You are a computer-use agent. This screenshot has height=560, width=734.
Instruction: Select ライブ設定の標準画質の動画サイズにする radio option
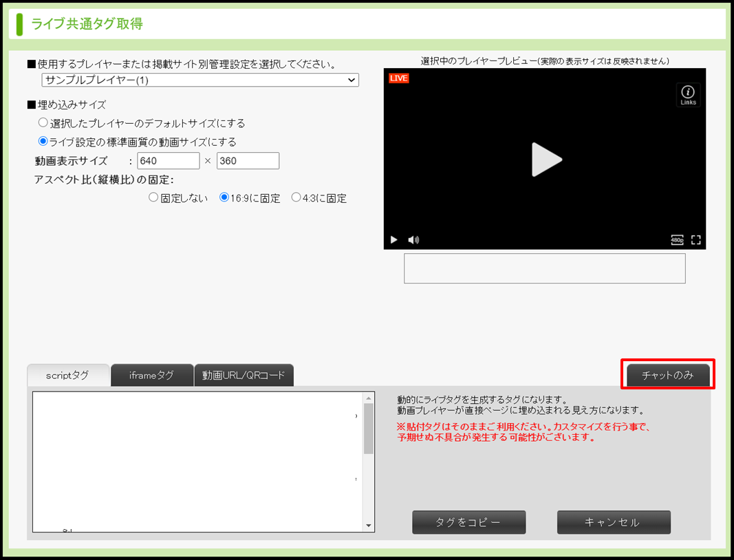pos(43,141)
